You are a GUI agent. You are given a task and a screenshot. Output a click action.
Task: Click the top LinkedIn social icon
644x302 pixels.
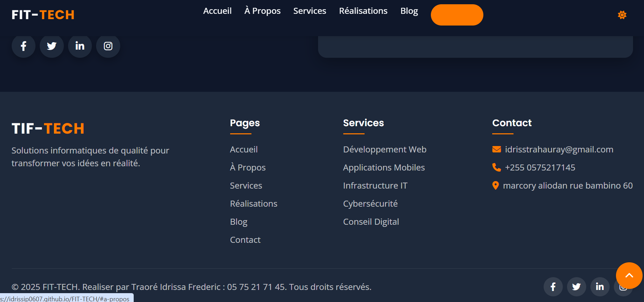tap(80, 46)
